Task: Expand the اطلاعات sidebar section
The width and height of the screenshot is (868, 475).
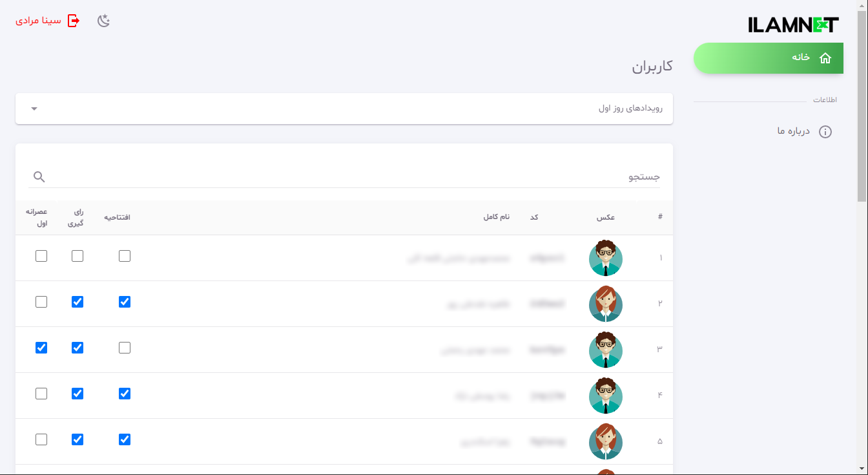Action: pyautogui.click(x=825, y=100)
